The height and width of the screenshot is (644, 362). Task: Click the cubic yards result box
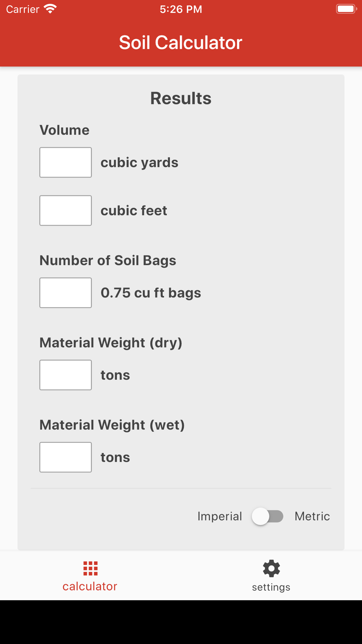point(66,162)
